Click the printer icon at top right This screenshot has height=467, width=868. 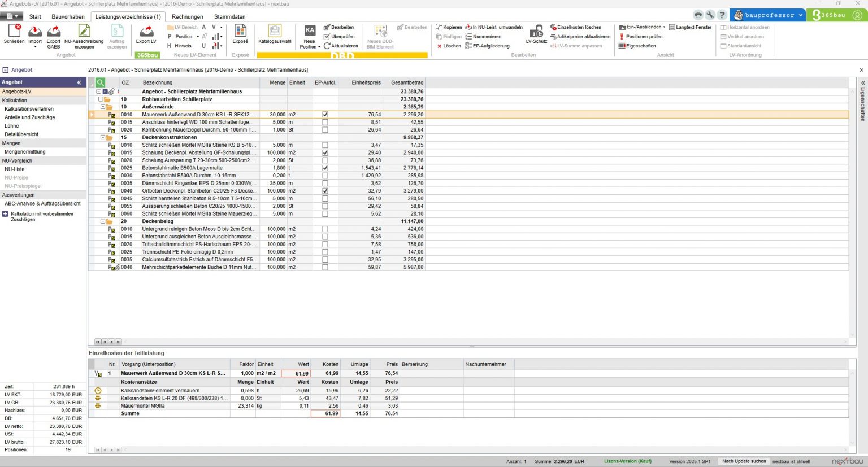(x=698, y=15)
